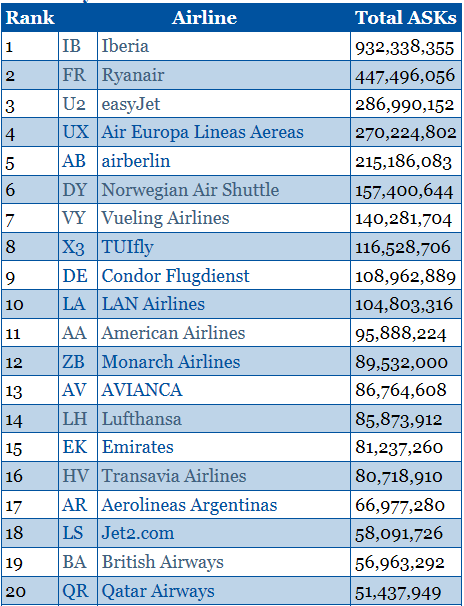The height and width of the screenshot is (606, 464).
Task: Click the Rank column header
Action: click(x=30, y=17)
